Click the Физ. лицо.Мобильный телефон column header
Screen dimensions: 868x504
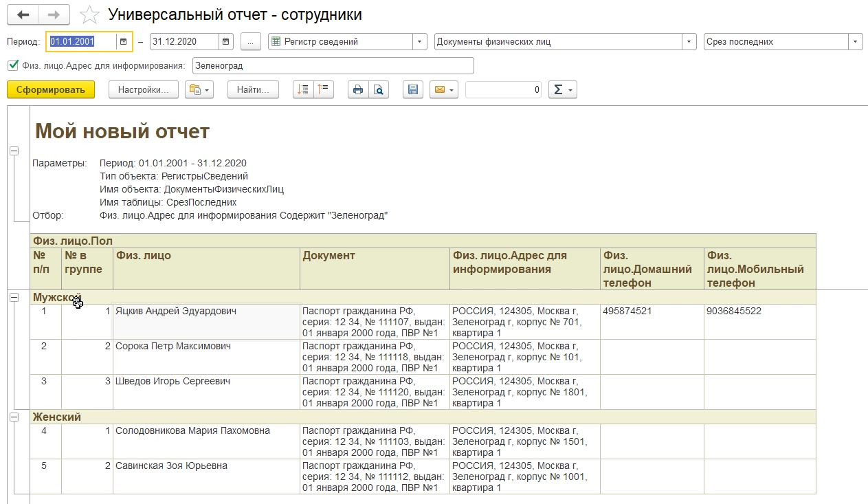(760, 268)
